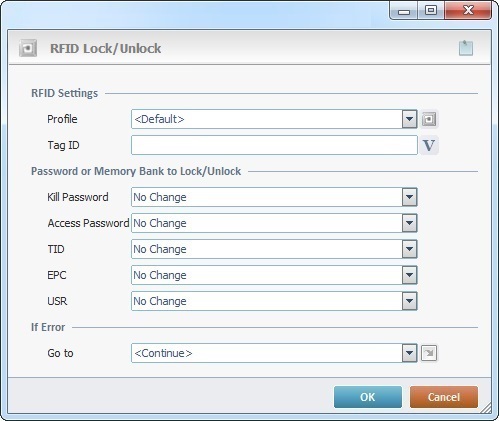Click the variable V icon next to Tag ID
The image size is (499, 421).
click(x=429, y=145)
